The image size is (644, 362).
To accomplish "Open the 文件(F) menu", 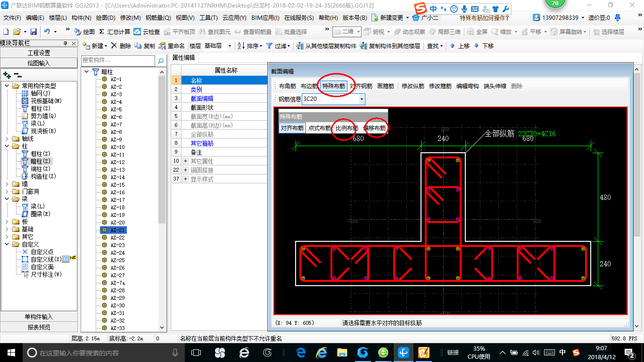I will pyautogui.click(x=12, y=17).
